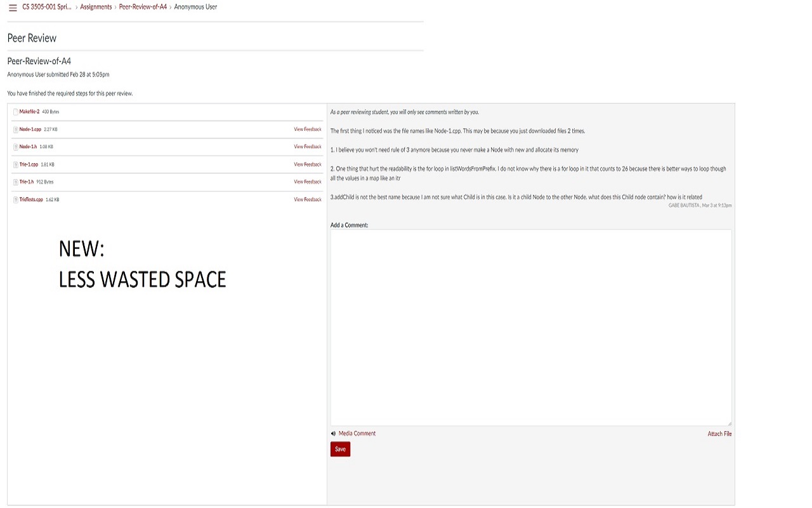Click the file icon beside Trie-1.h
This screenshot has width=812, height=508.
pyautogui.click(x=16, y=182)
